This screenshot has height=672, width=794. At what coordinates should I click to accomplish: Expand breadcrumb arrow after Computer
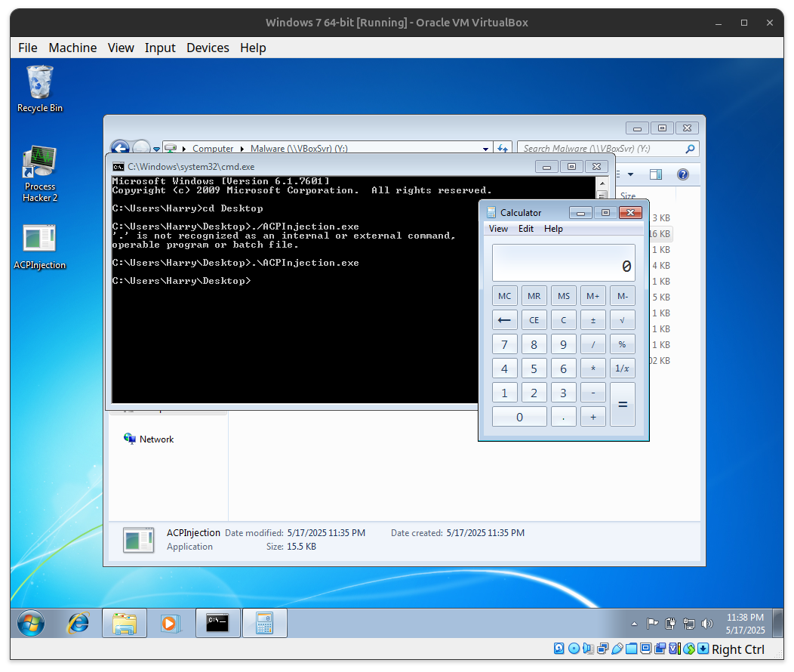pos(242,149)
